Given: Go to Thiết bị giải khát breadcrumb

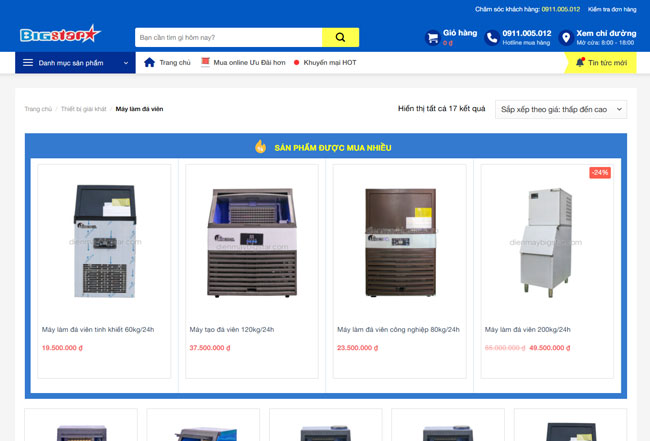Looking at the screenshot, I should click(83, 109).
